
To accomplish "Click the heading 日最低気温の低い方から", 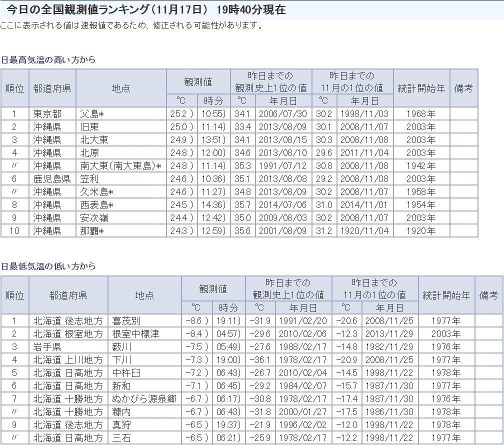I will pos(48,266).
